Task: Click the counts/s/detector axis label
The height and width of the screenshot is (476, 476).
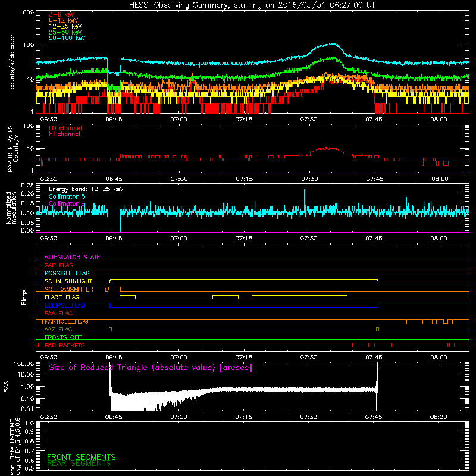Action: (12, 62)
